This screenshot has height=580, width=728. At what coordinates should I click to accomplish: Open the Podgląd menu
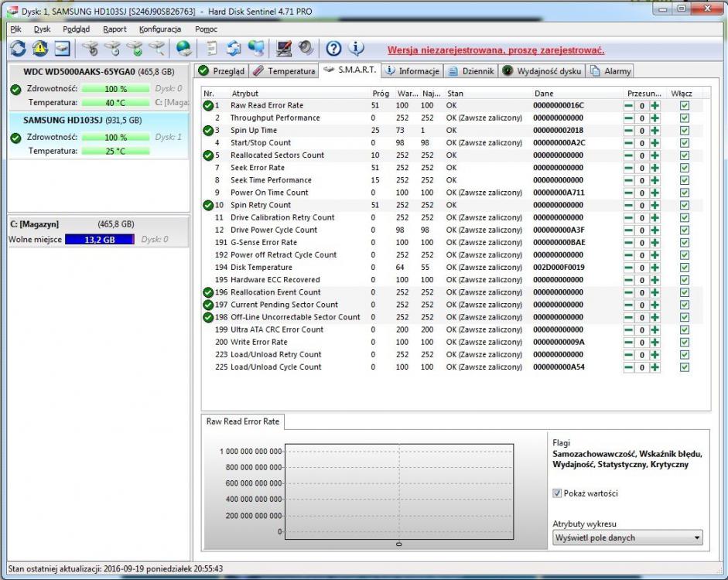pyautogui.click(x=76, y=29)
